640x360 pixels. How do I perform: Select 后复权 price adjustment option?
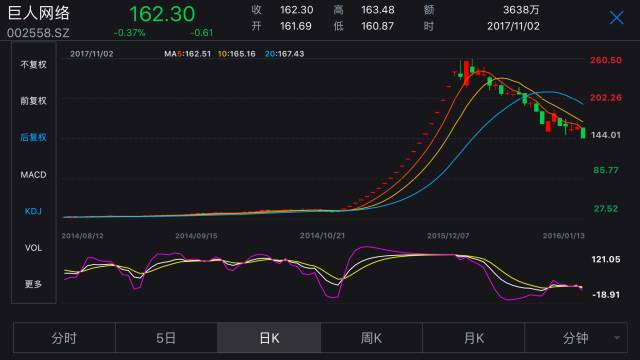pyautogui.click(x=33, y=138)
